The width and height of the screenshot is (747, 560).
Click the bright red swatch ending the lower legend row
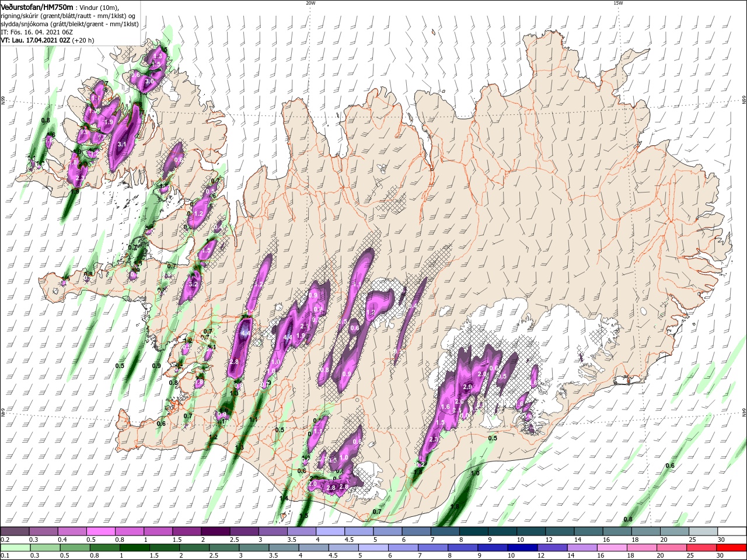click(x=732, y=548)
